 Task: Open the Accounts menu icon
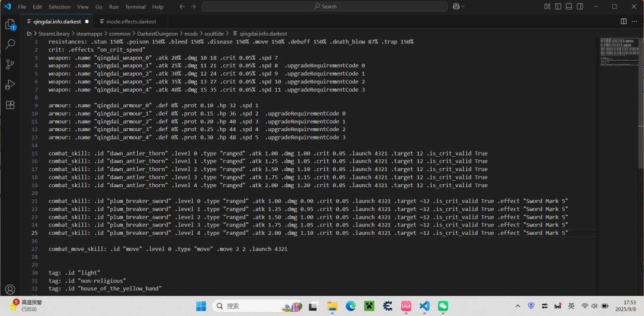click(10, 290)
